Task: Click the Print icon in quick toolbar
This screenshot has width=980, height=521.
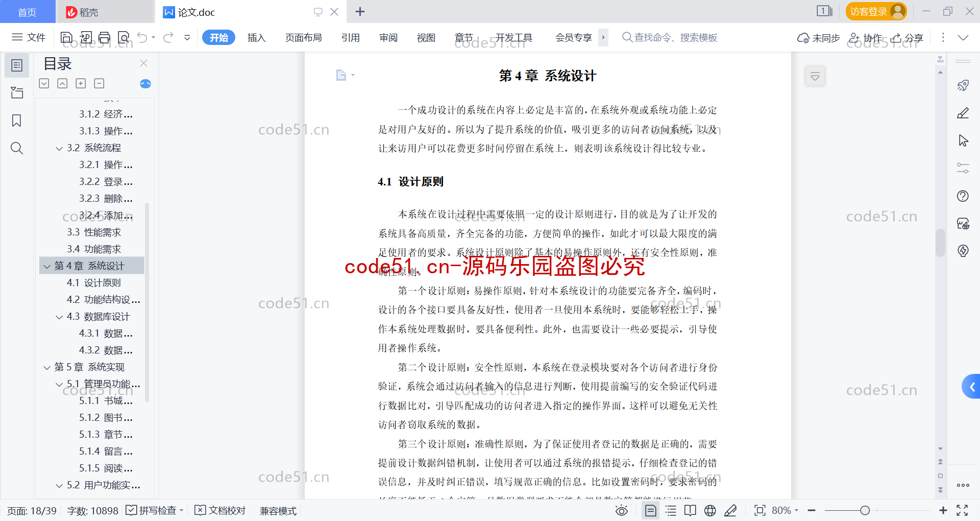Action: pos(104,37)
